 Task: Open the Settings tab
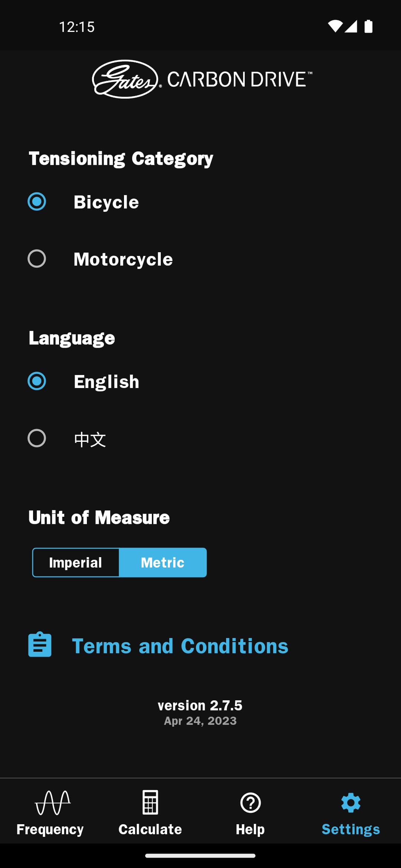(351, 816)
